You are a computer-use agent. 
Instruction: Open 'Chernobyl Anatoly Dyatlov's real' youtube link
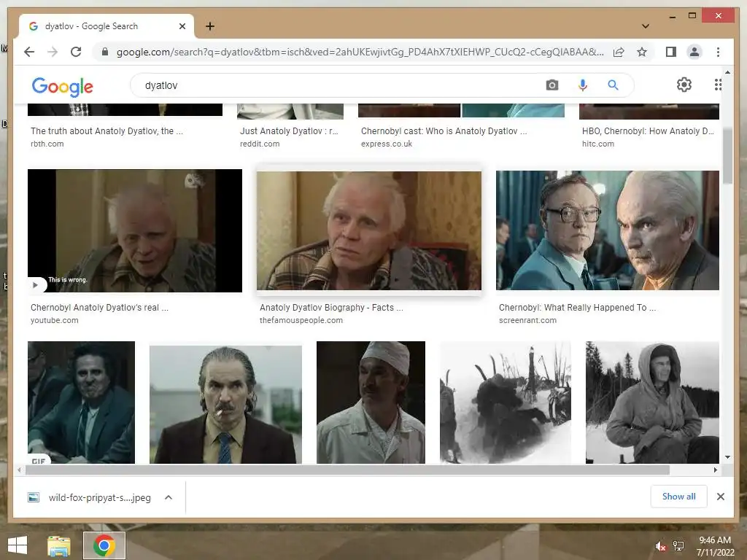99,308
